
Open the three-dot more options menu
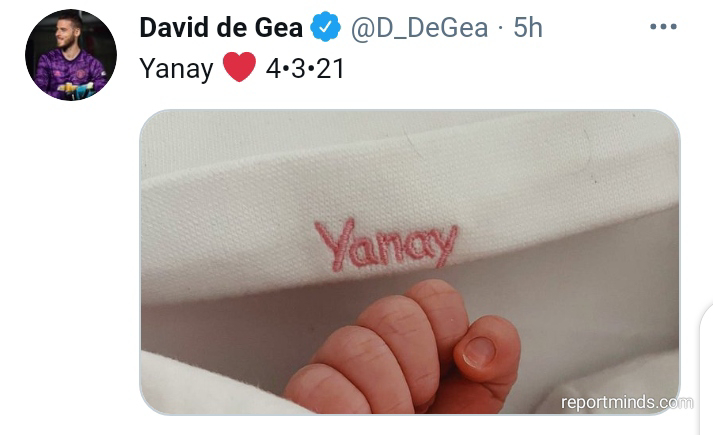(663, 27)
